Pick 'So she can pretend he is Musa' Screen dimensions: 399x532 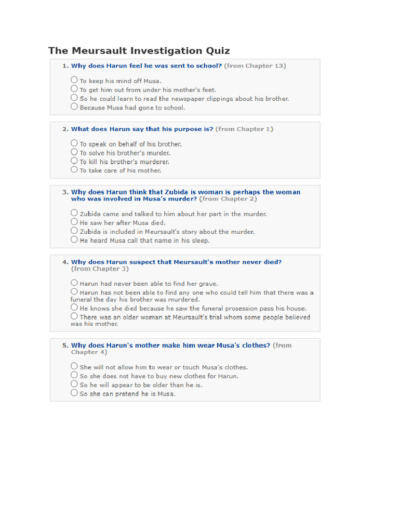tap(74, 393)
